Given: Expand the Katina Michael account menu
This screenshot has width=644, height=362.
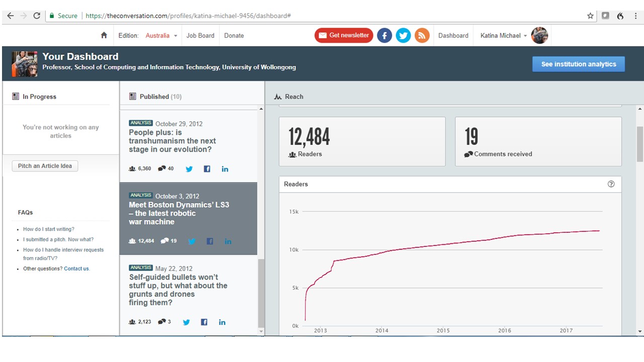Looking at the screenshot, I should pos(504,36).
